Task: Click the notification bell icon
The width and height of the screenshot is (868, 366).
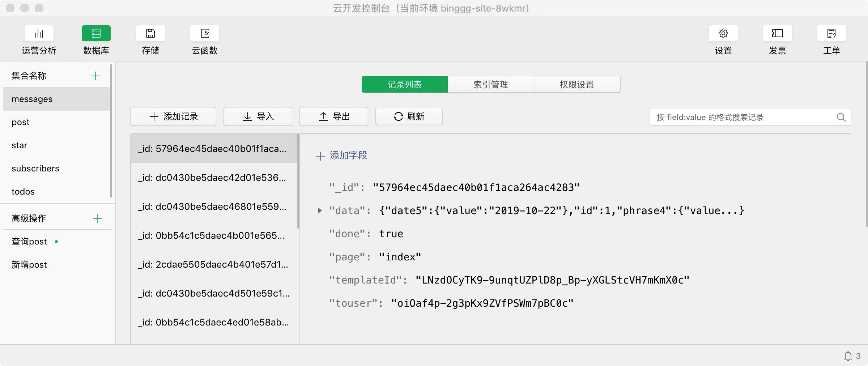Action: 848,356
